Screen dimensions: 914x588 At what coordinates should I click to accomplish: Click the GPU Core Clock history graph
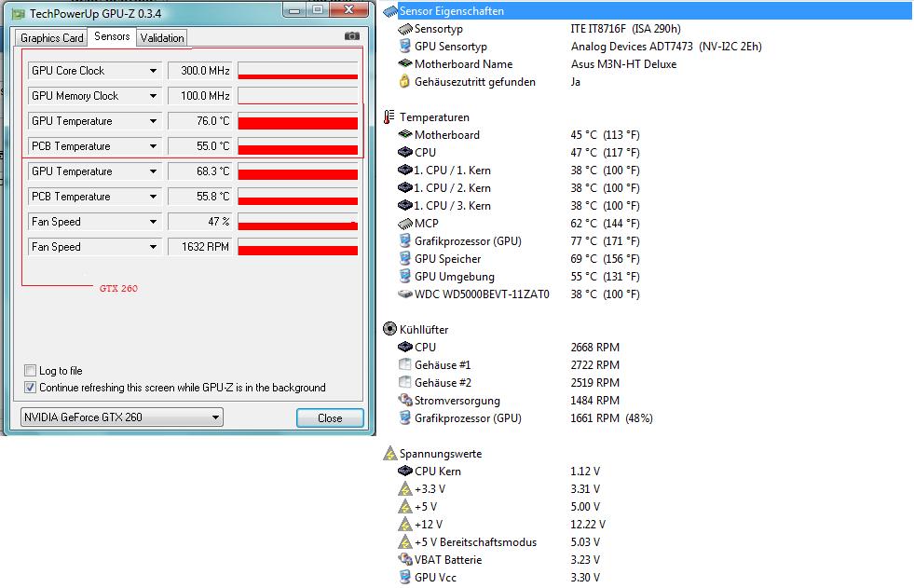[298, 71]
